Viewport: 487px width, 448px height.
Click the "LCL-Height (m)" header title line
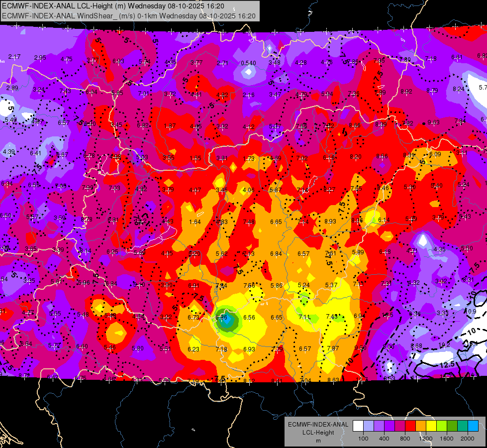(x=113, y=6)
